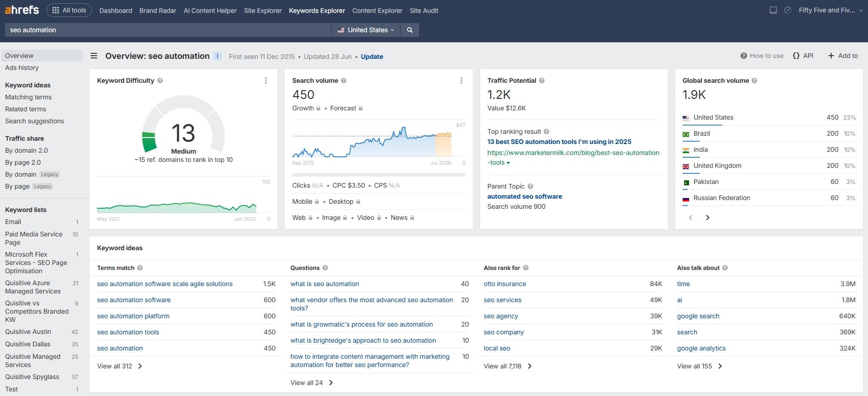Click the help icon beside Global search volume

[754, 80]
